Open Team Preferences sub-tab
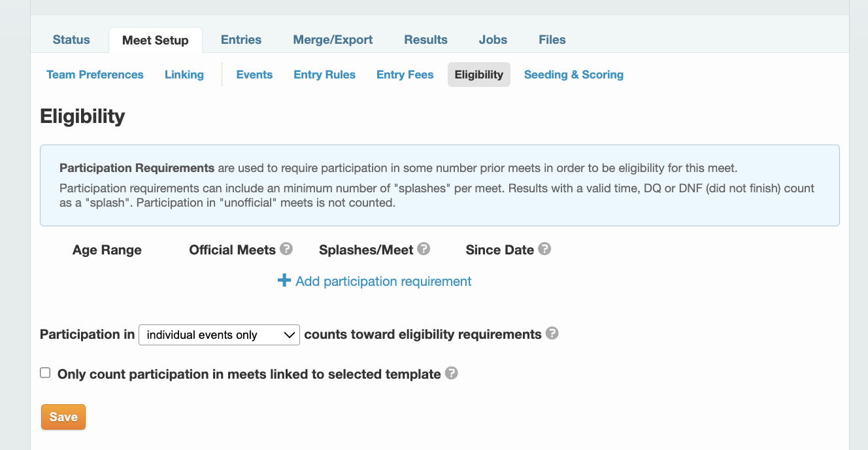Screen dimensions: 868x450 click(95, 75)
